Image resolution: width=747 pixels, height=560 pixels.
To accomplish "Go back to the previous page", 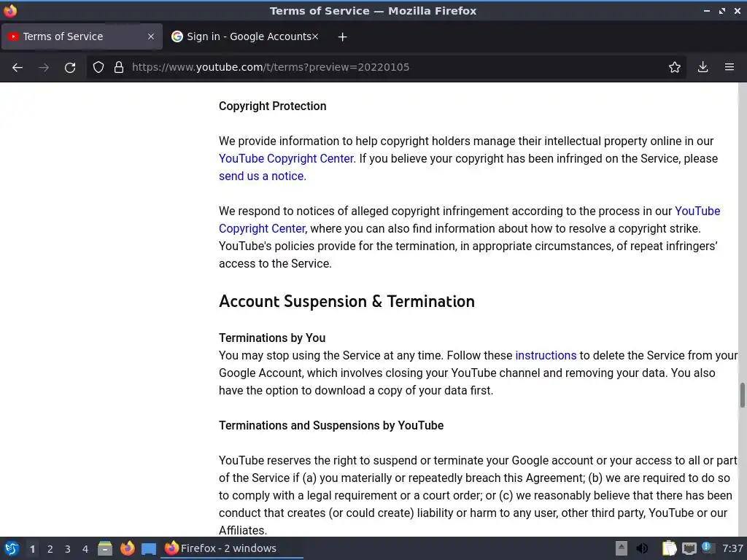I will pos(18,67).
